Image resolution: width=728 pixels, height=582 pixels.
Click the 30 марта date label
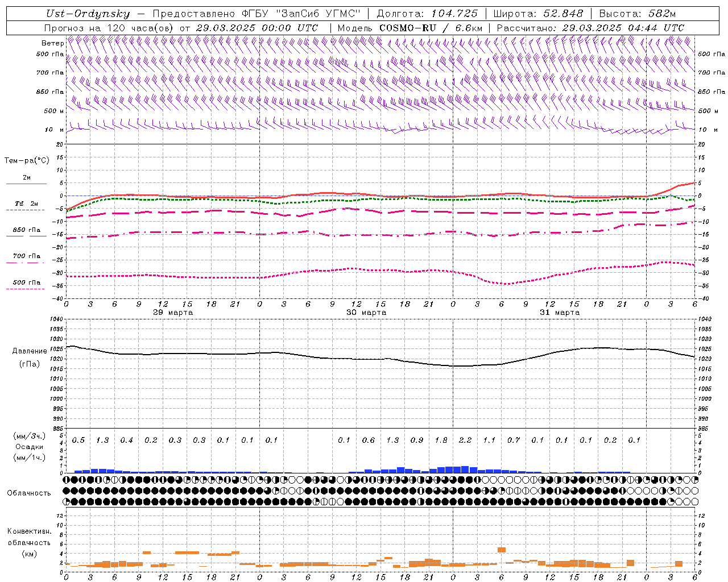(x=367, y=312)
